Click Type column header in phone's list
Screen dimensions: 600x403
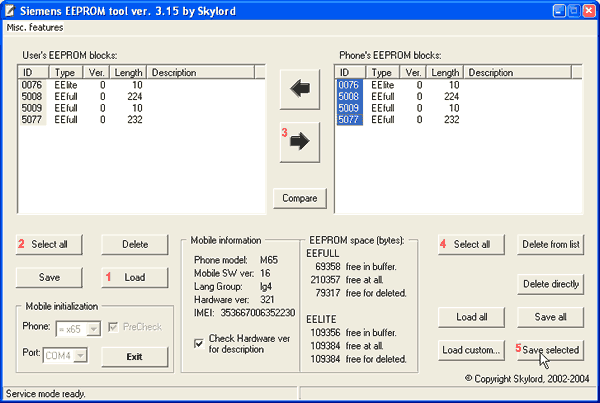pyautogui.click(x=383, y=72)
